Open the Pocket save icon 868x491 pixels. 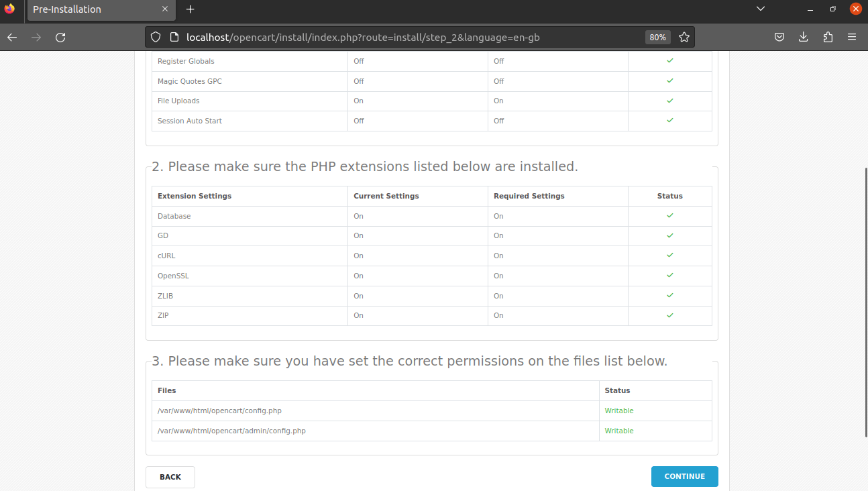779,38
